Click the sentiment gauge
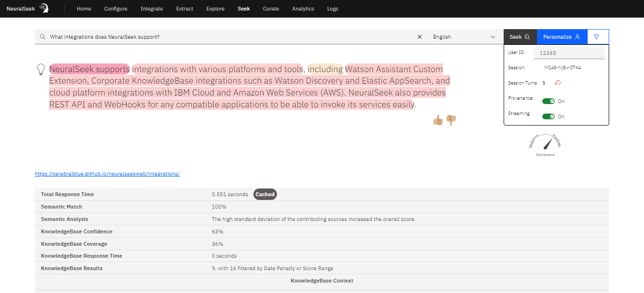The image size is (644, 293). [x=545, y=145]
